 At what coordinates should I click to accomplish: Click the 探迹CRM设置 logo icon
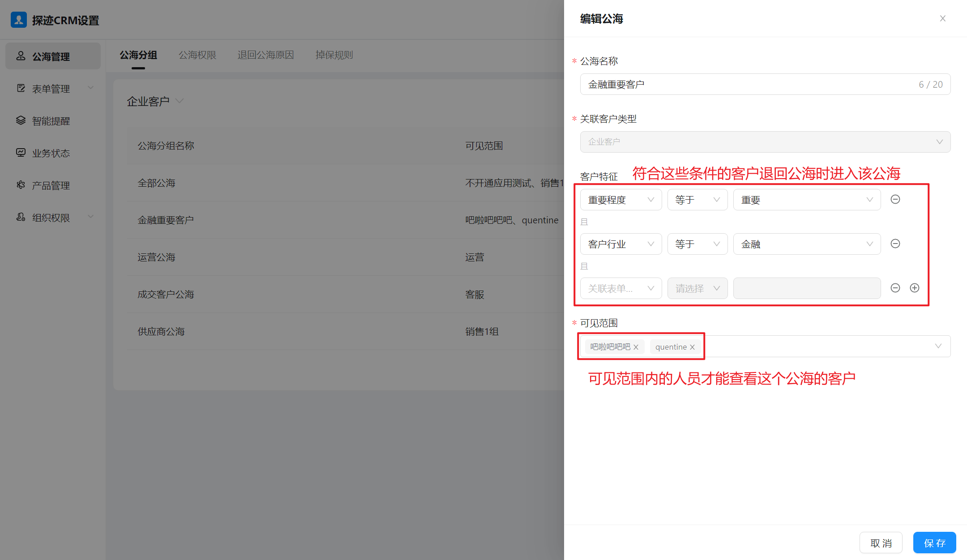click(19, 20)
